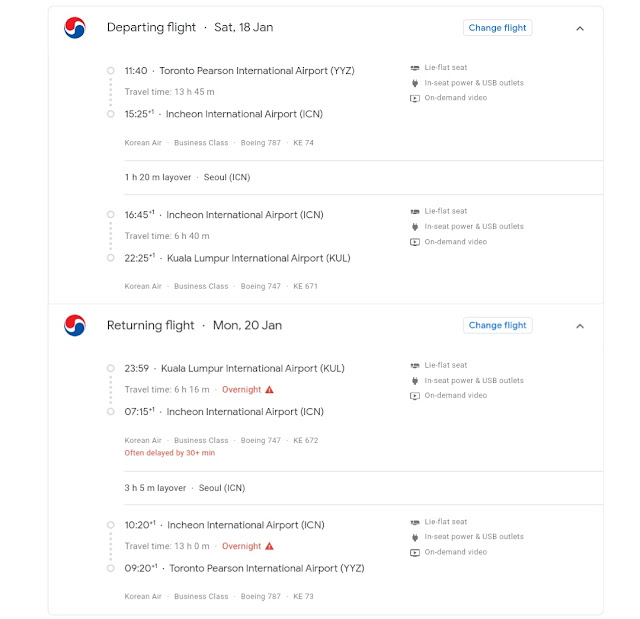The width and height of the screenshot is (640, 619).
Task: Change the departing flight on Sat, 18 Jan
Action: 497,28
